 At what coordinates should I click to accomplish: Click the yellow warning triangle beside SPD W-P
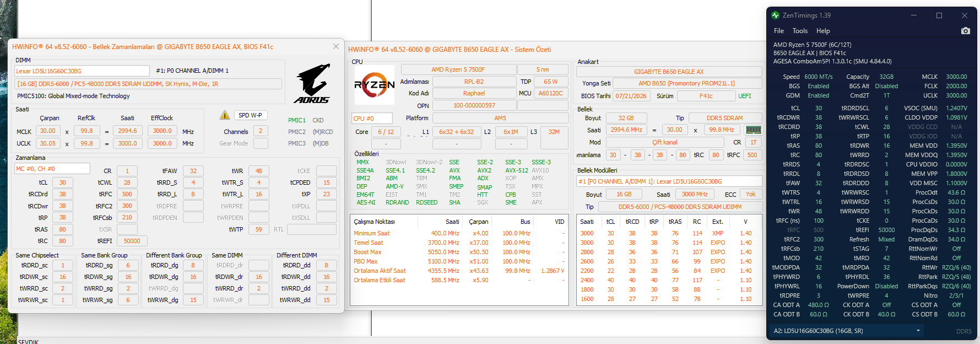tap(225, 115)
